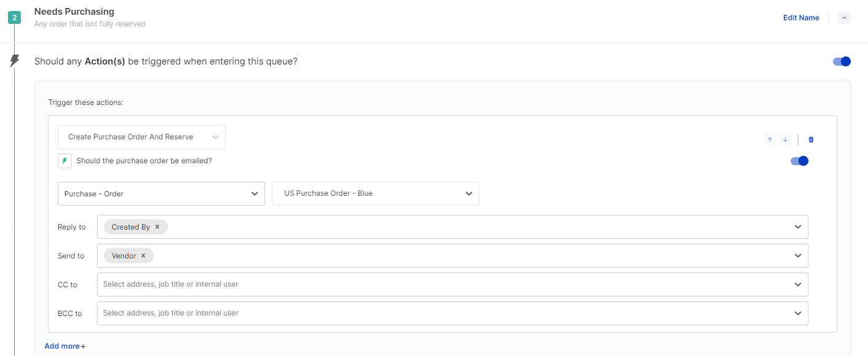
Task: Click the move action up arrow
Action: pyautogui.click(x=770, y=139)
